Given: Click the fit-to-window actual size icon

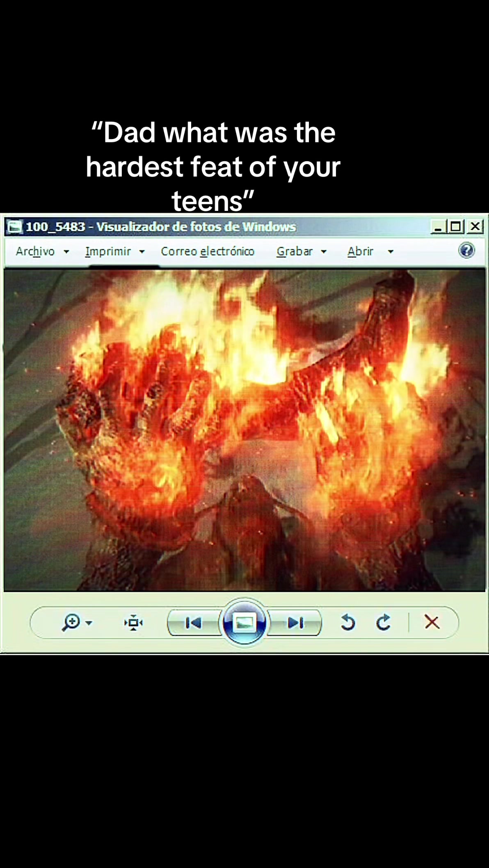Looking at the screenshot, I should coord(133,623).
